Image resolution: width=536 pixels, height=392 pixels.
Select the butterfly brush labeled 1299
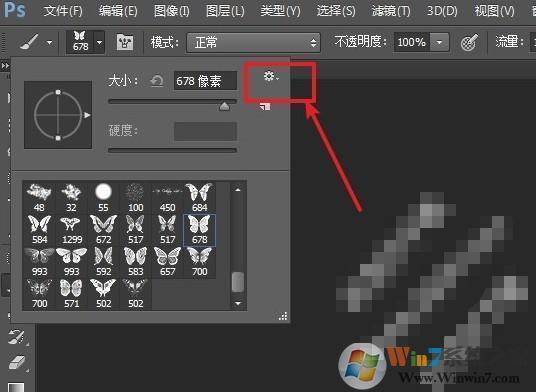[71, 230]
